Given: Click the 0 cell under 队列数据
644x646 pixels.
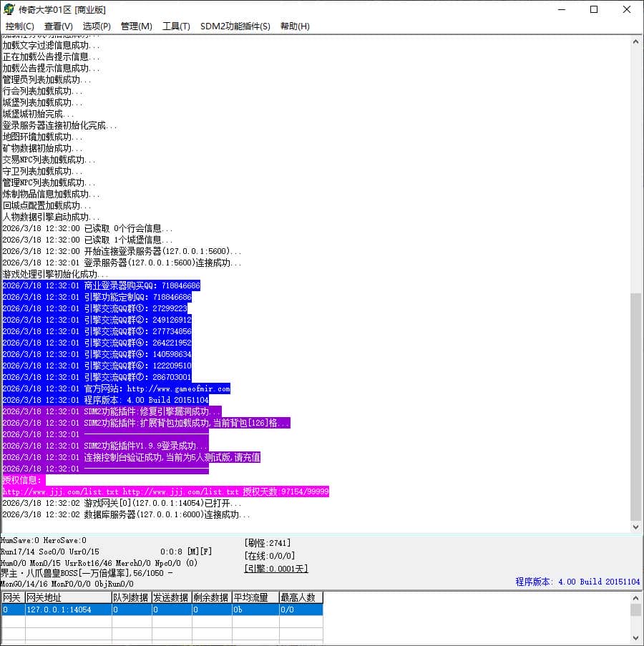Looking at the screenshot, I should click(x=132, y=610).
